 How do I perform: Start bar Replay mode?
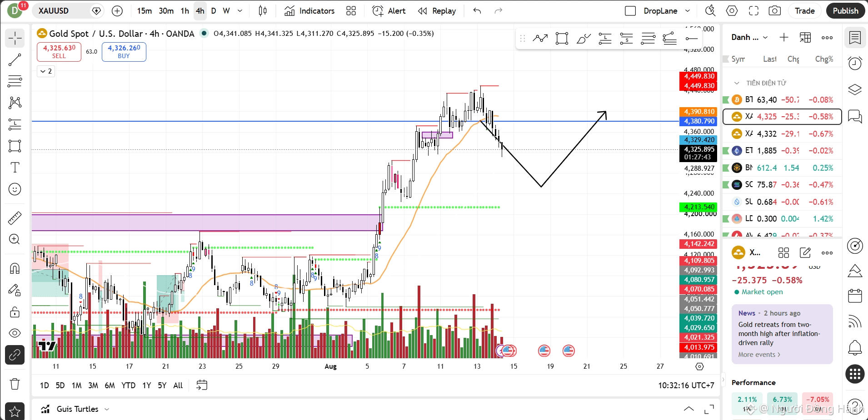click(437, 11)
